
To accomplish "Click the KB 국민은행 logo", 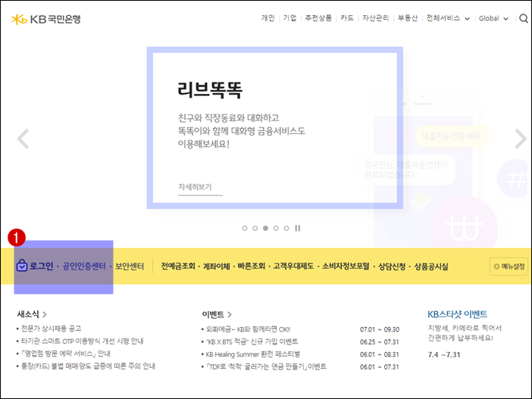I will 45,20.
